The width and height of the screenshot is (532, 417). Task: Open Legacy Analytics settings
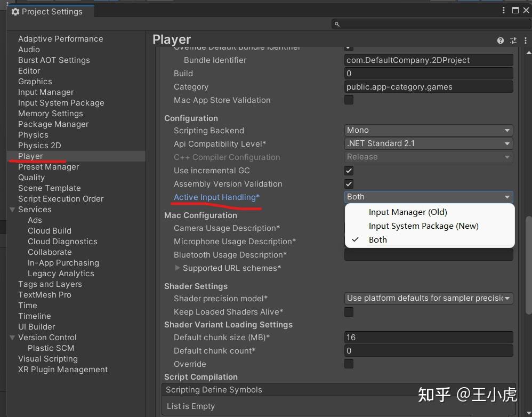61,274
